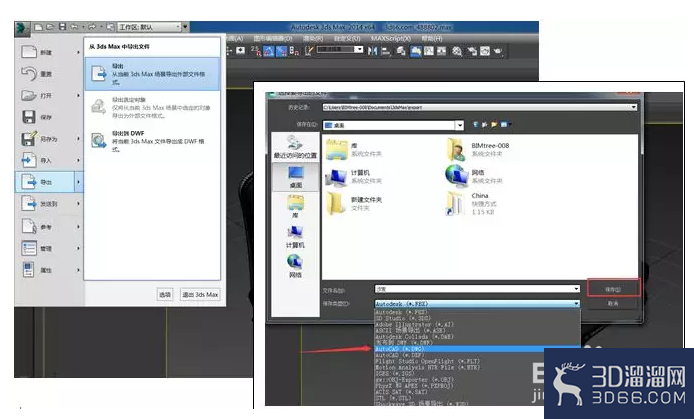Select 计算机 Computer in places bar
The width and height of the screenshot is (694, 419).
click(295, 237)
